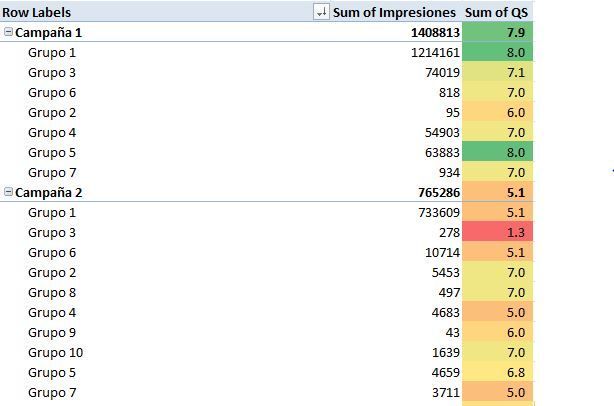Select impressions cell 95
This screenshot has width=614, height=406.
tap(453, 112)
